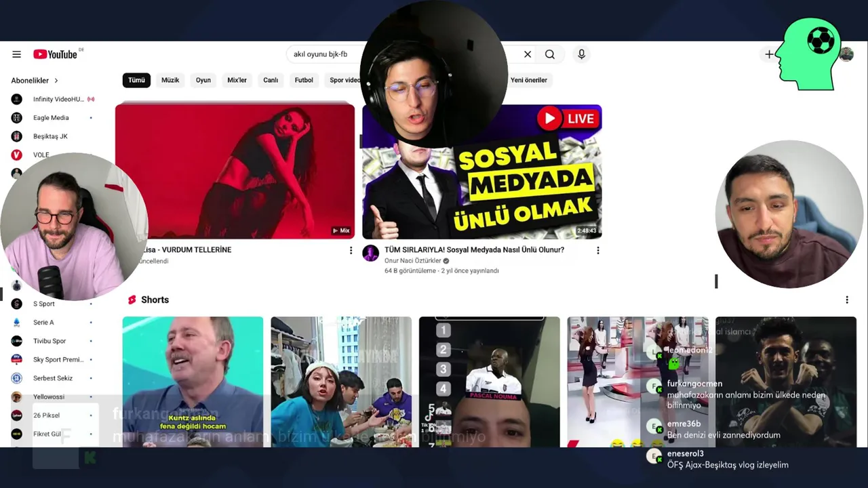
Task: Clear the search query with X
Action: pyautogui.click(x=528, y=54)
